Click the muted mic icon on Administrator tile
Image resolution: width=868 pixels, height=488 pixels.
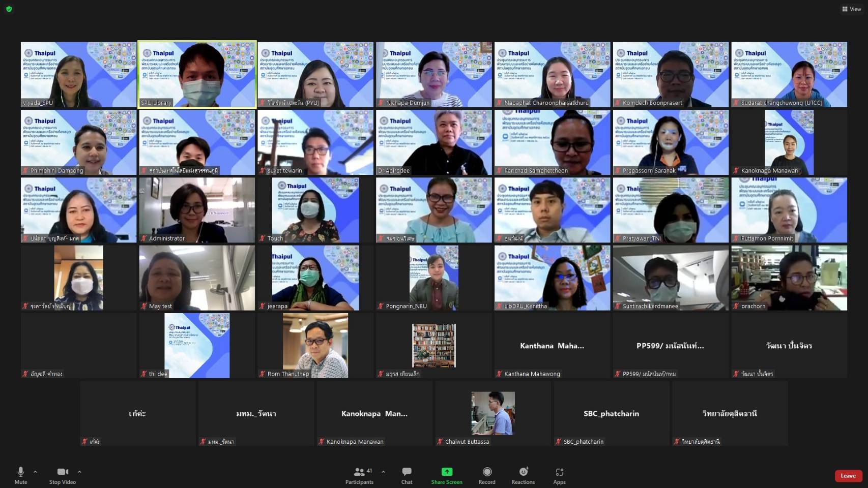[x=144, y=238]
